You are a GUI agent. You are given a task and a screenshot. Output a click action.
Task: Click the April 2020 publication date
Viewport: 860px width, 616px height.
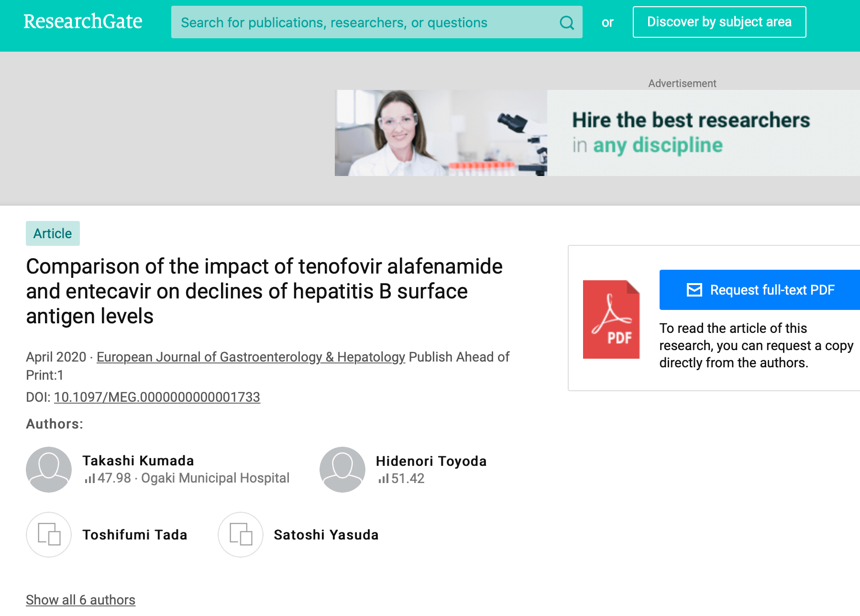coord(56,357)
